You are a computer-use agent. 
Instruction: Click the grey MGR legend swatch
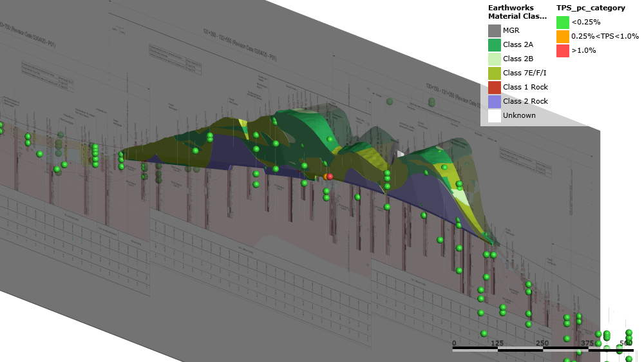click(495, 30)
